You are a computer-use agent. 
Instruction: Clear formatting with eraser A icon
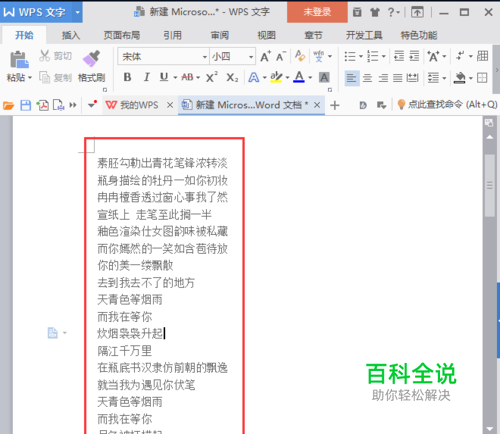[x=300, y=56]
